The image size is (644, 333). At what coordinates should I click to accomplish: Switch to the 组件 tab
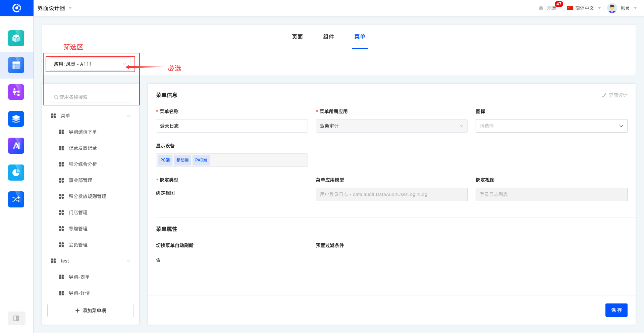click(x=328, y=37)
